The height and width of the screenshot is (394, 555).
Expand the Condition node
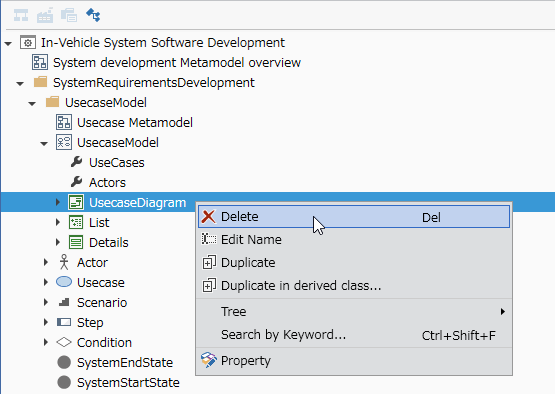(46, 342)
